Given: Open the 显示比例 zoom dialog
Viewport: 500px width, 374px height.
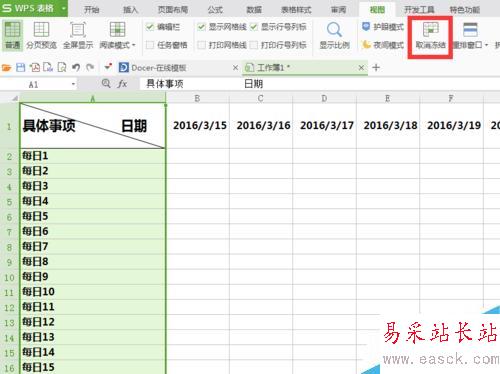Looking at the screenshot, I should [334, 35].
